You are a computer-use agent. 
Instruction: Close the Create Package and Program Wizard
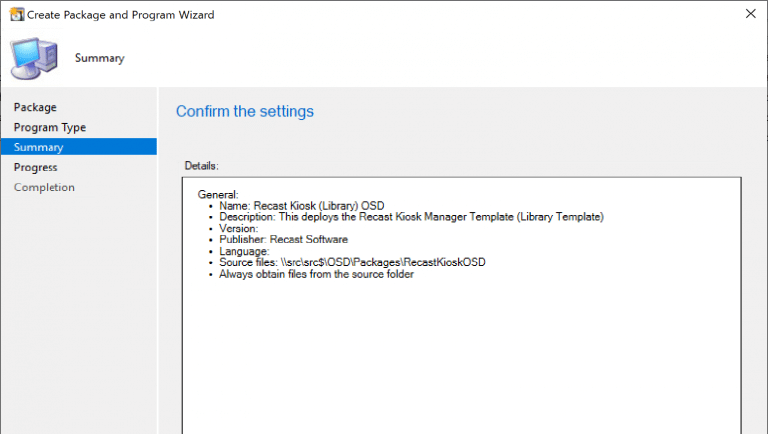pos(750,15)
